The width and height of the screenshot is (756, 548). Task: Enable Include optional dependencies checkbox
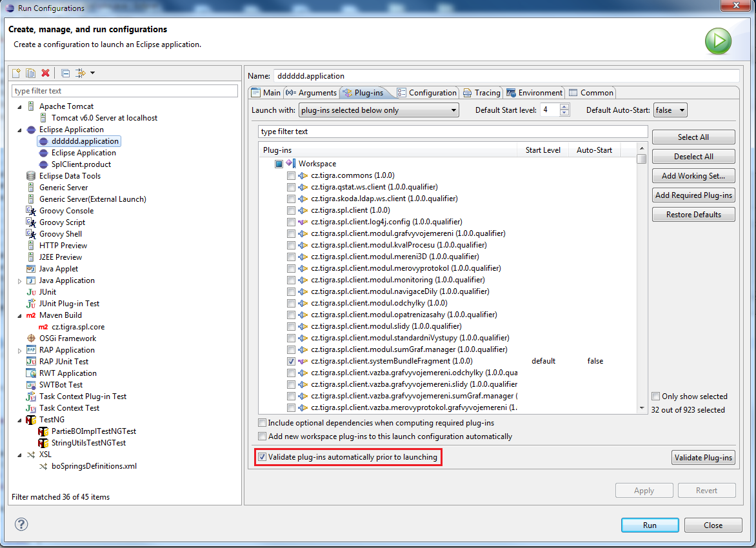tap(263, 423)
